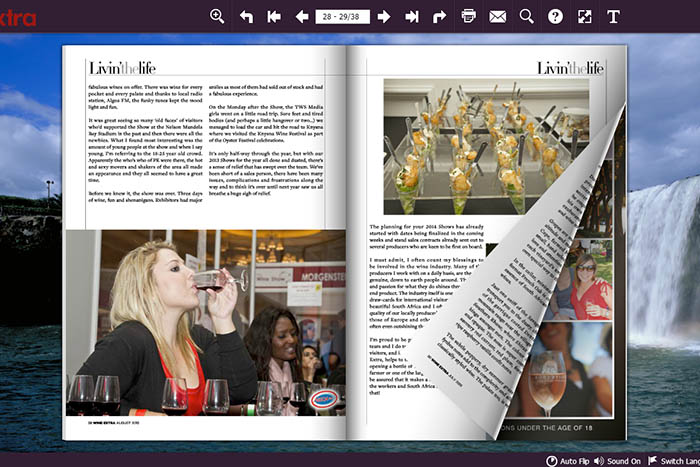Click the Livin' the life heading on right page
Screen dimensions: 700x467
click(x=570, y=68)
